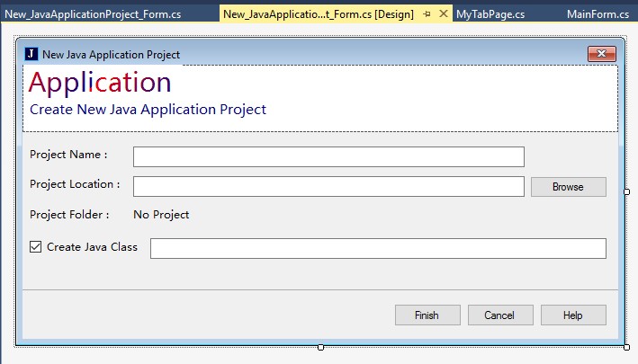Screen dimensions: 638x364
Task: Select the No Project label
Action: (161, 215)
